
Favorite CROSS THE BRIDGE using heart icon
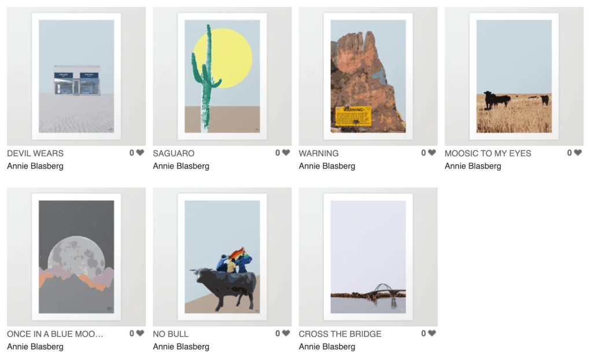[x=432, y=333]
